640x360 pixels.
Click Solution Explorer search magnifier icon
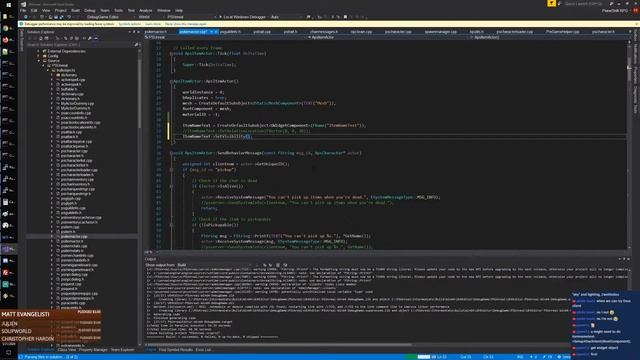[x=136, y=44]
